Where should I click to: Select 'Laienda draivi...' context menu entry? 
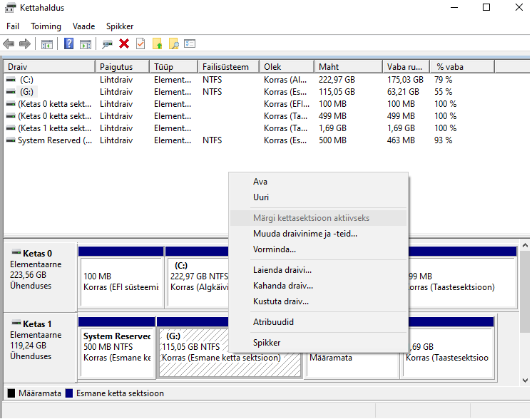coord(282,270)
